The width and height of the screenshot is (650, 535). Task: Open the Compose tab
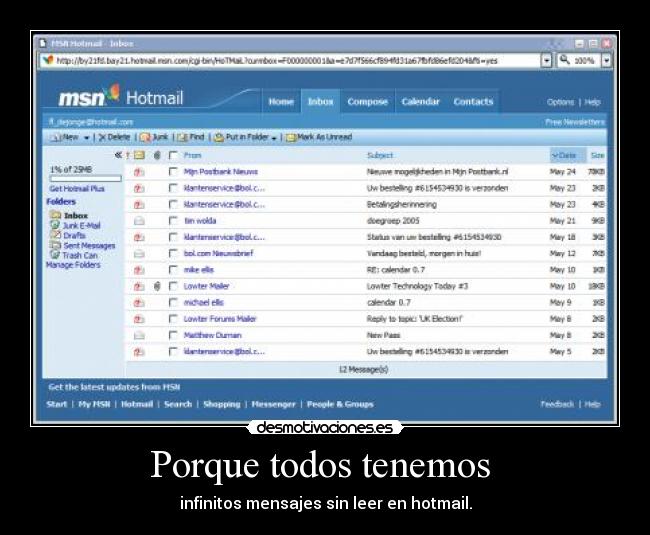[x=367, y=102]
